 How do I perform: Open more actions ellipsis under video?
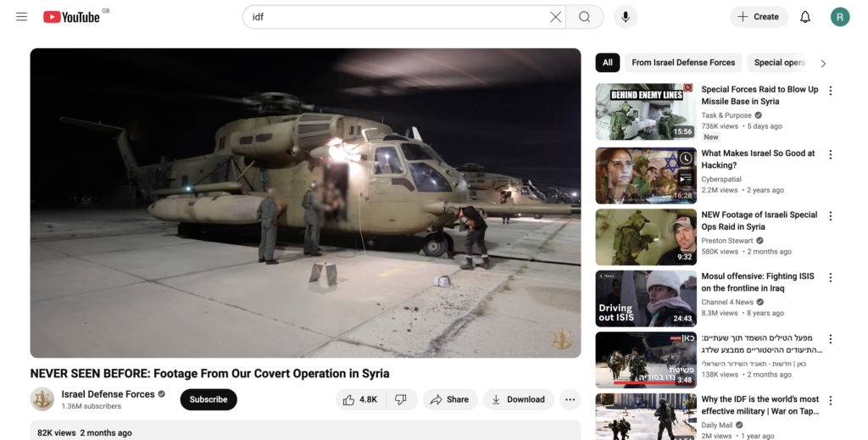tap(570, 399)
